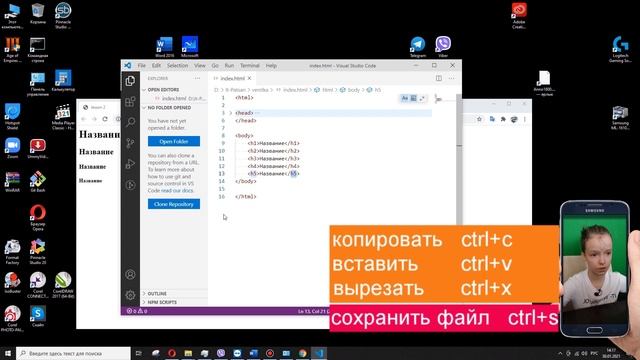
Task: Open the Run menu
Action: (229, 65)
